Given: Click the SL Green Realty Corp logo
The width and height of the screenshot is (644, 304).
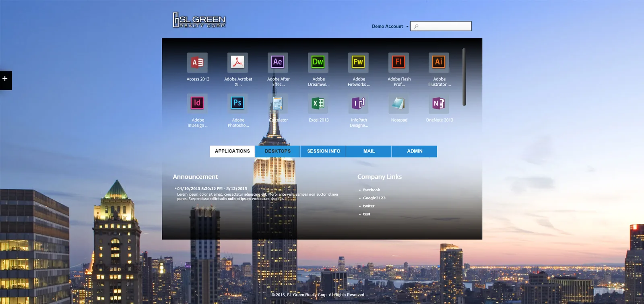Looking at the screenshot, I should pyautogui.click(x=199, y=20).
